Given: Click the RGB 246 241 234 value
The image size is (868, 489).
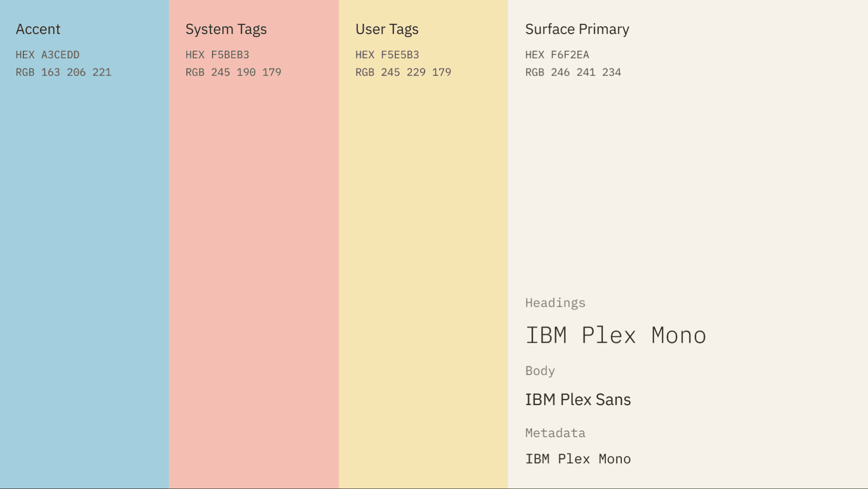Looking at the screenshot, I should coord(573,72).
